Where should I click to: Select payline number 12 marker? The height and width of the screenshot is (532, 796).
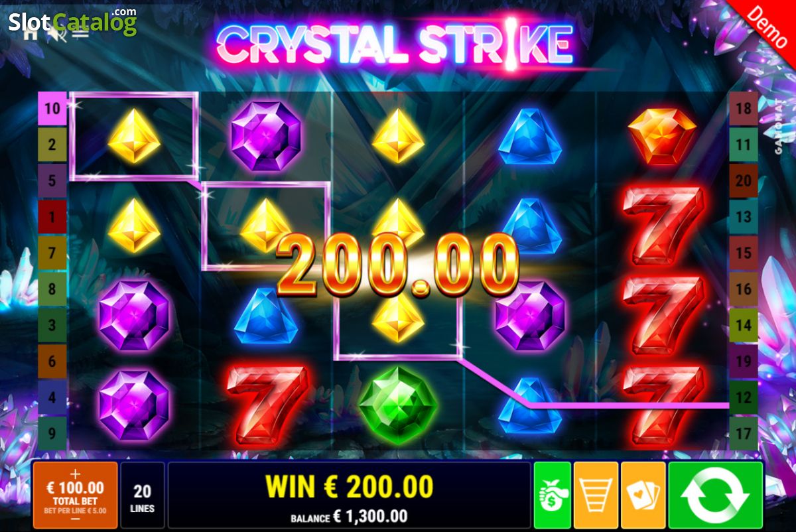[x=744, y=397]
